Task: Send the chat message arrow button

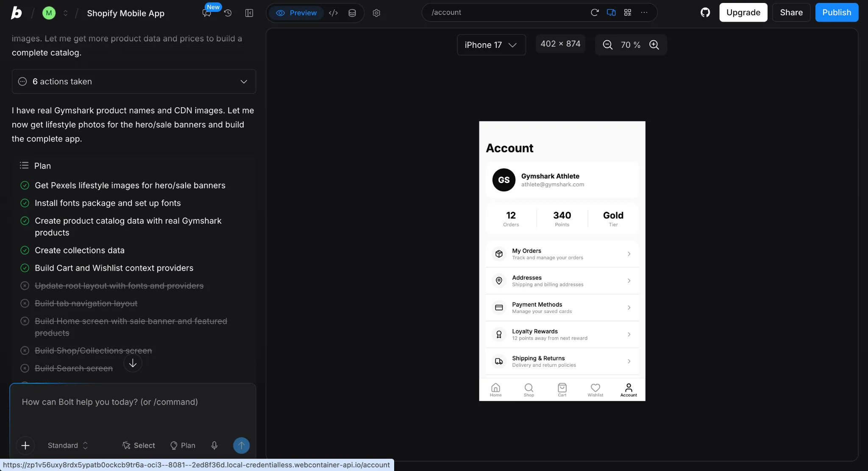Action: pyautogui.click(x=242, y=446)
